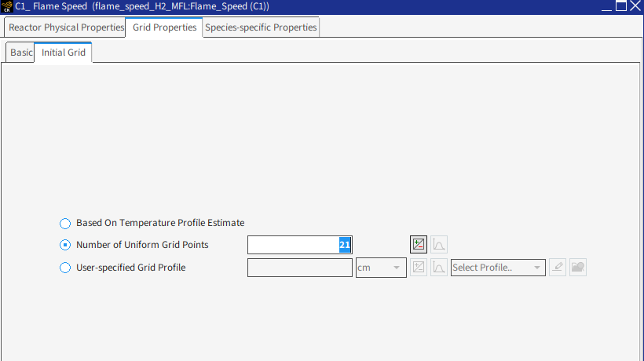Click the User-specified Grid Profile value field

(300, 268)
